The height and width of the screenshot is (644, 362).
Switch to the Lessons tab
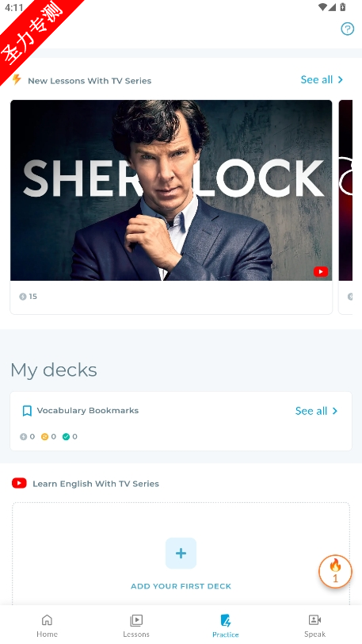click(136, 626)
